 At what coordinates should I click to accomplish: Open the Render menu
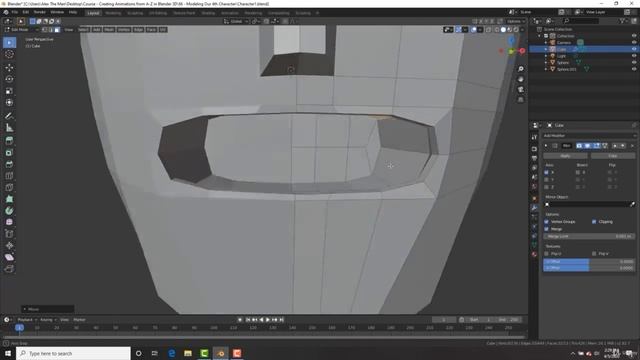coord(40,12)
